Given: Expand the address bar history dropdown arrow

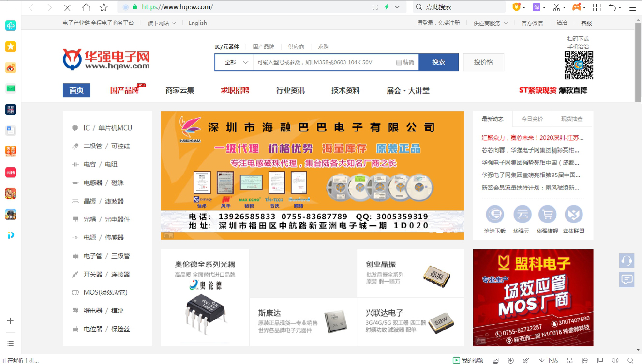Looking at the screenshot, I should click(x=398, y=7).
